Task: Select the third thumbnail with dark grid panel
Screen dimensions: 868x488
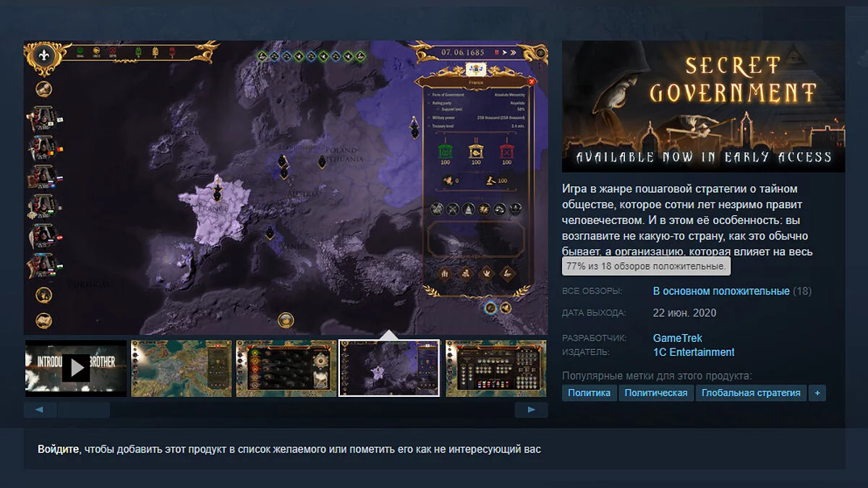Action: tap(286, 368)
